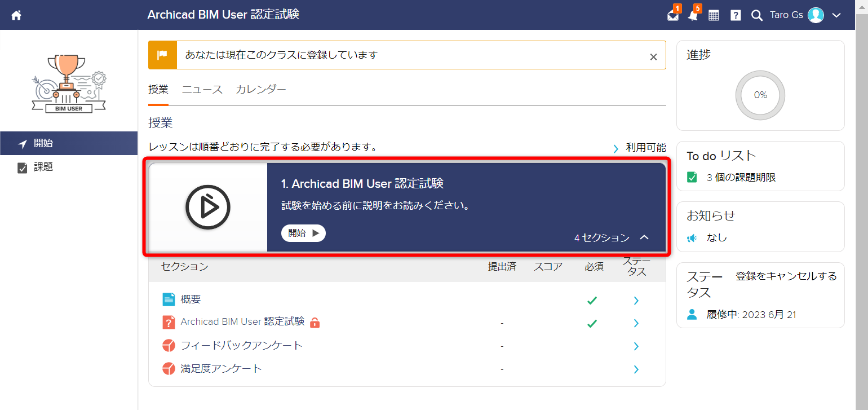
Task: Click the required checkmark in exam row
Action: point(592,323)
